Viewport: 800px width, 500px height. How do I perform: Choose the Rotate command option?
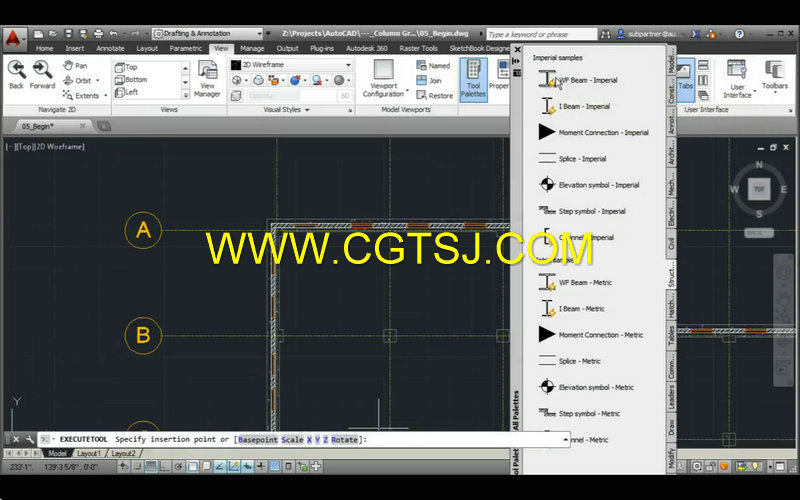coord(344,440)
